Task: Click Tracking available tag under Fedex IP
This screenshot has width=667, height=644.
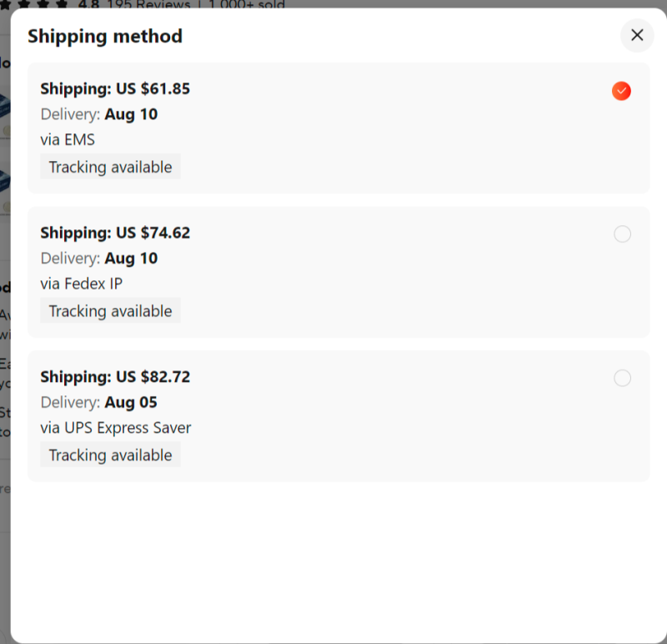Action: pyautogui.click(x=110, y=311)
